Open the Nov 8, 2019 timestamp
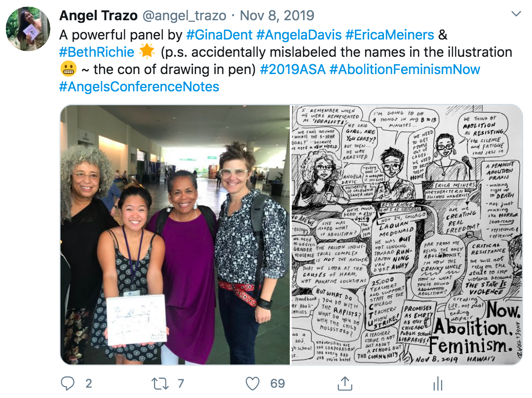Image resolution: width=532 pixels, height=398 pixels. tap(277, 16)
